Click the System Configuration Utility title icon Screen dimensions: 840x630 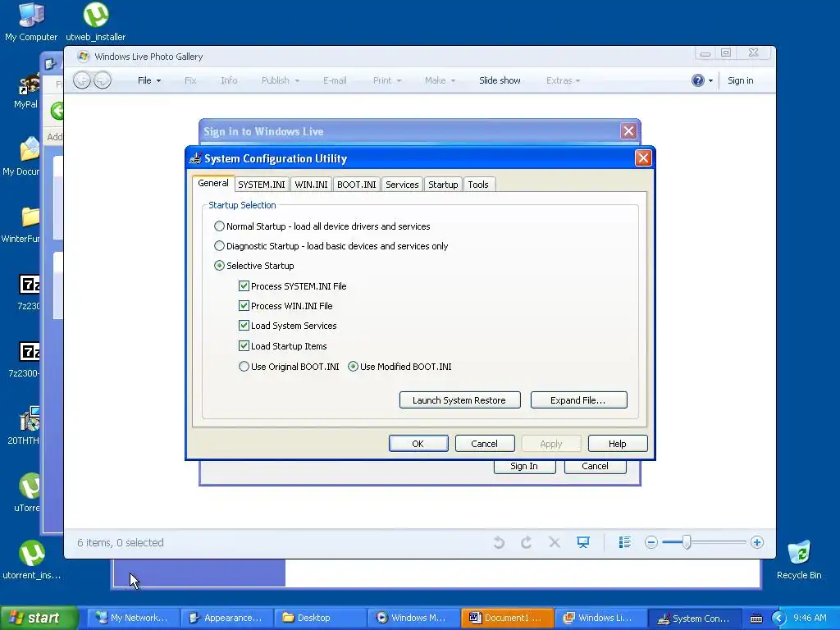click(196, 158)
